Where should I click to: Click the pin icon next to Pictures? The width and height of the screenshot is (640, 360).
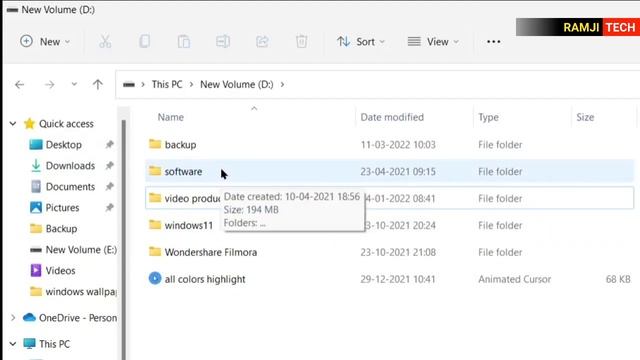pos(109,207)
